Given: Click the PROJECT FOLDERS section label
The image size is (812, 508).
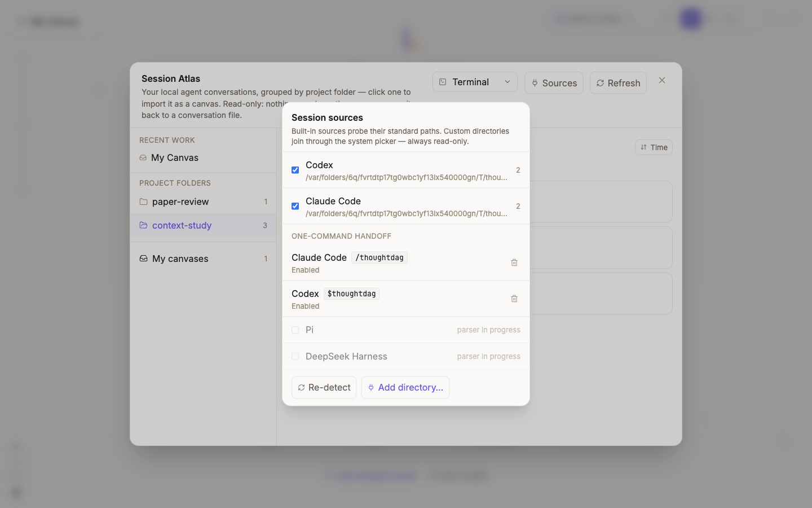Looking at the screenshot, I should 175,183.
